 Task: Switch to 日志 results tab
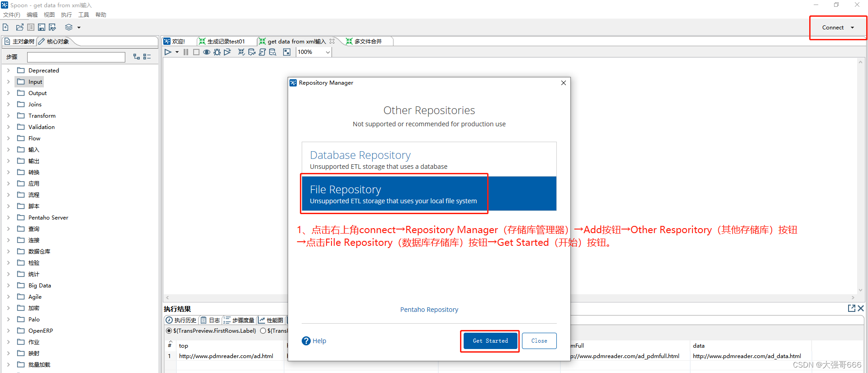point(210,320)
